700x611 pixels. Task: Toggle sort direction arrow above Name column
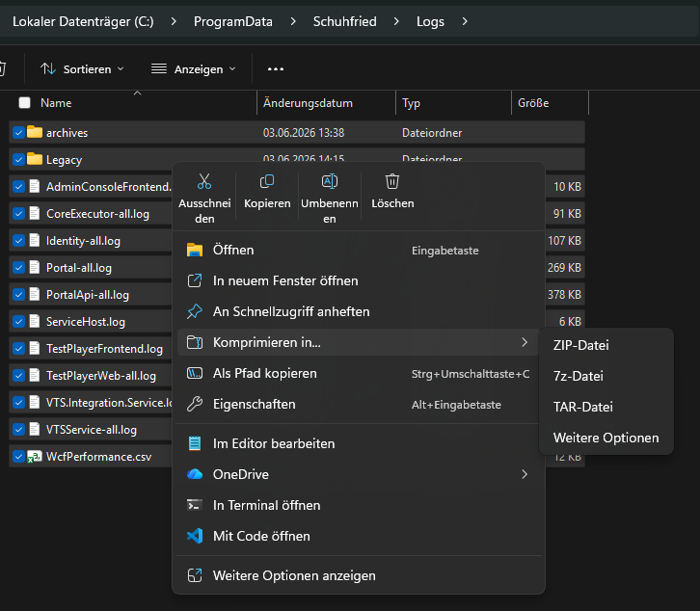138,93
